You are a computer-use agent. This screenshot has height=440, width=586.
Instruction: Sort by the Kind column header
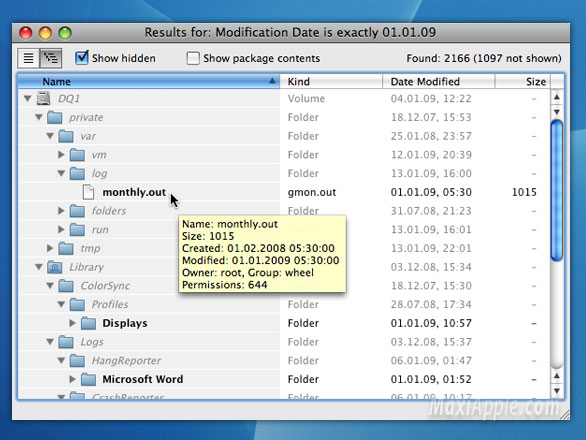tap(331, 81)
